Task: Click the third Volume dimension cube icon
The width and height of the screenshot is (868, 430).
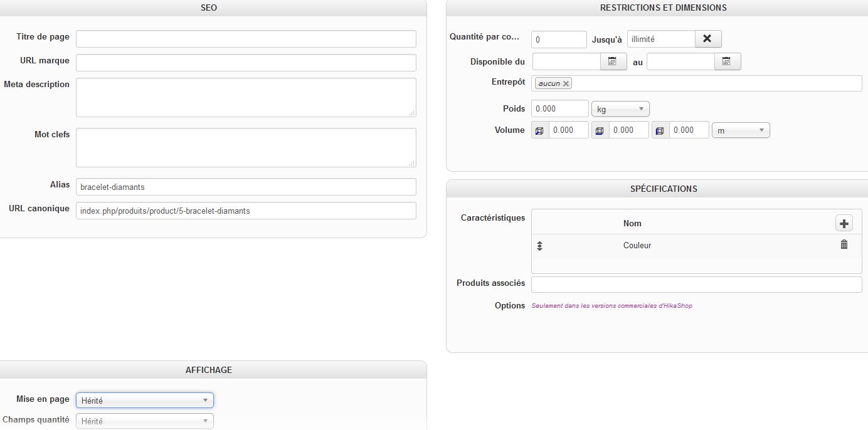Action: pos(660,130)
